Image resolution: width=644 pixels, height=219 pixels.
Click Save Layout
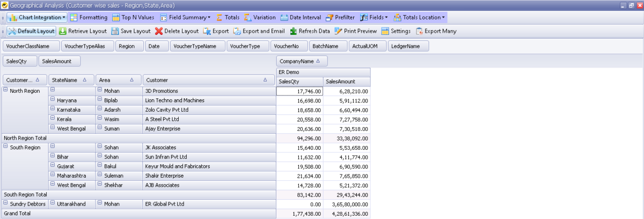(x=131, y=31)
